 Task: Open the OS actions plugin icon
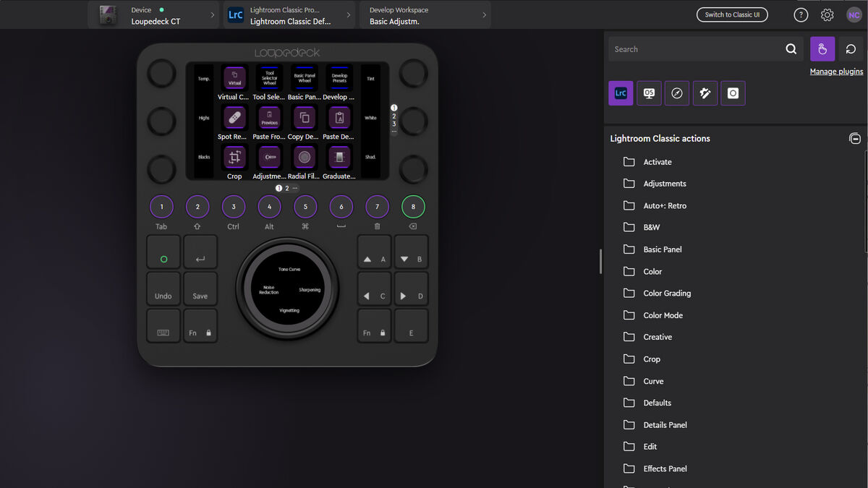649,93
